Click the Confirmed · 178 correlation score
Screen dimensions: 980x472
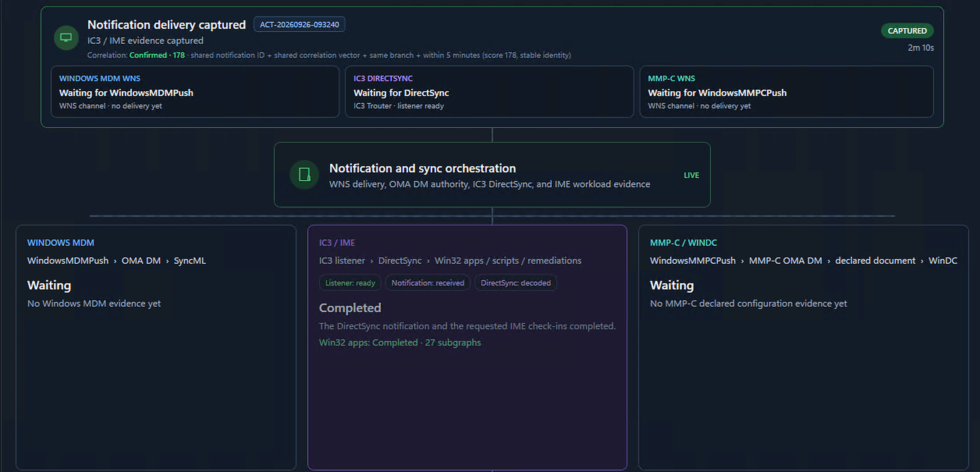pyautogui.click(x=157, y=55)
